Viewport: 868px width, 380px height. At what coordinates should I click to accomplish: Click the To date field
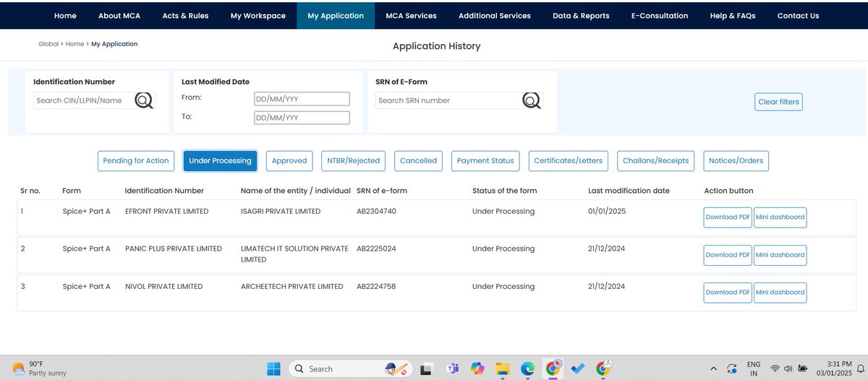tap(302, 118)
